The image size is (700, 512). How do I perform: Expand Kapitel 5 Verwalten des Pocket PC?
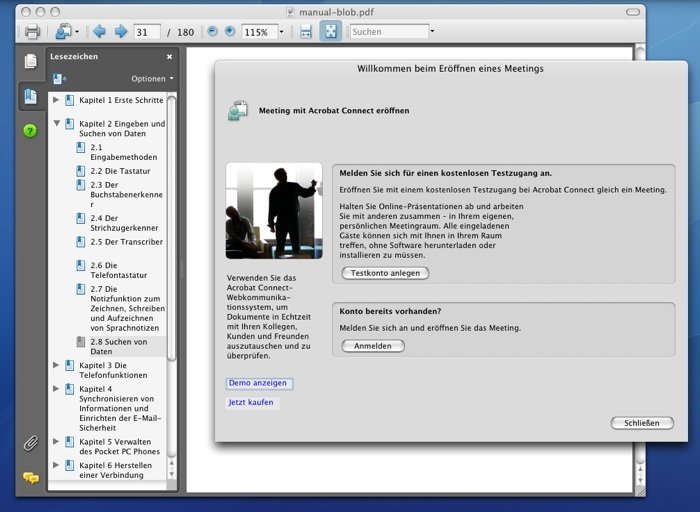click(x=56, y=441)
